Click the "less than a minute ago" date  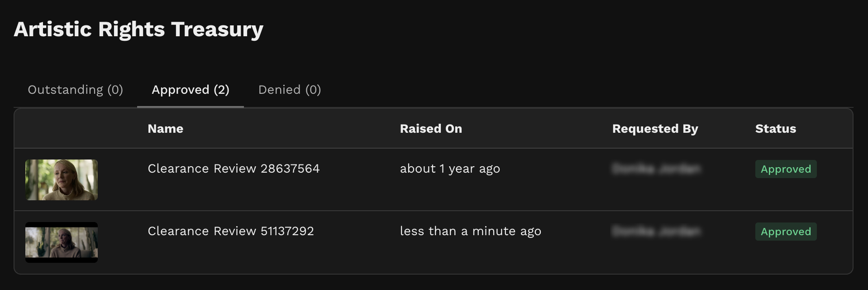pyautogui.click(x=471, y=231)
